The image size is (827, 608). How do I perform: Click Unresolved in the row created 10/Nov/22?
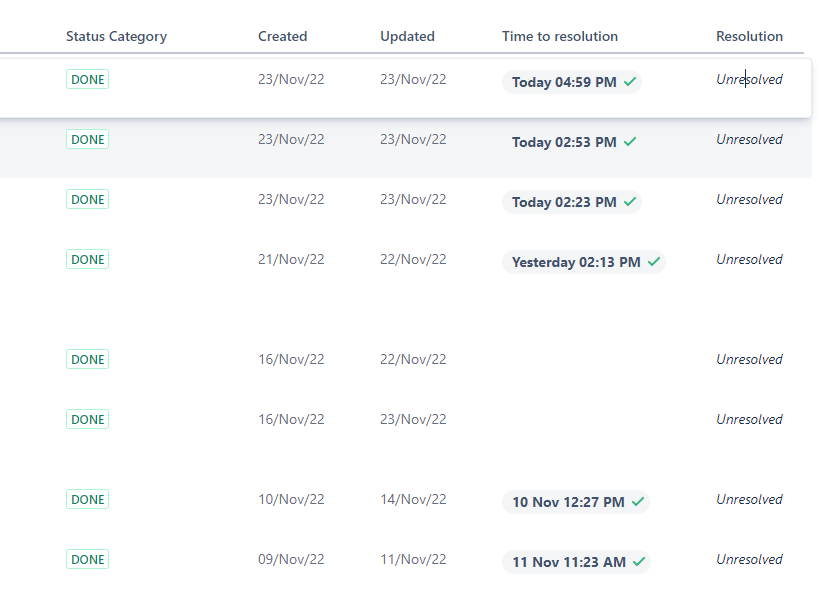(749, 500)
